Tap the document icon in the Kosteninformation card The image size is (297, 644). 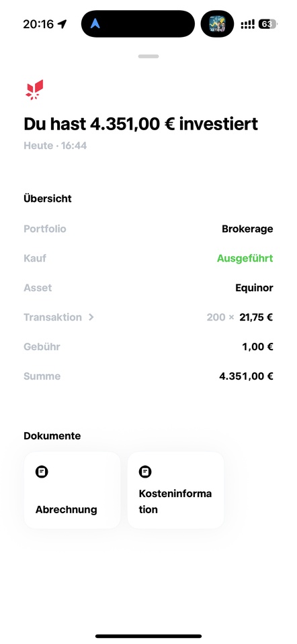pyautogui.click(x=145, y=472)
